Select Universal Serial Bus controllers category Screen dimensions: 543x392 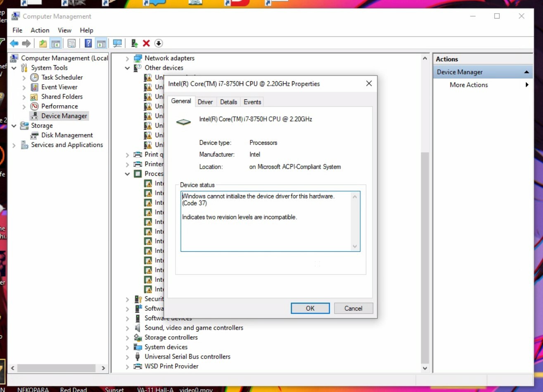187,357
